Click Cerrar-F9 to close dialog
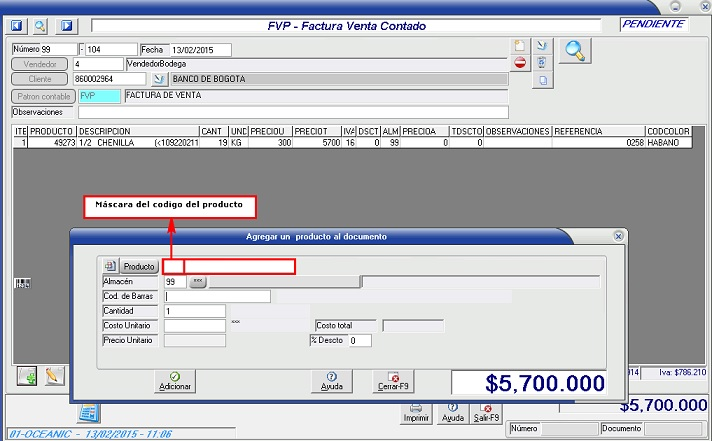Screen dimensions: 712x441 point(392,380)
